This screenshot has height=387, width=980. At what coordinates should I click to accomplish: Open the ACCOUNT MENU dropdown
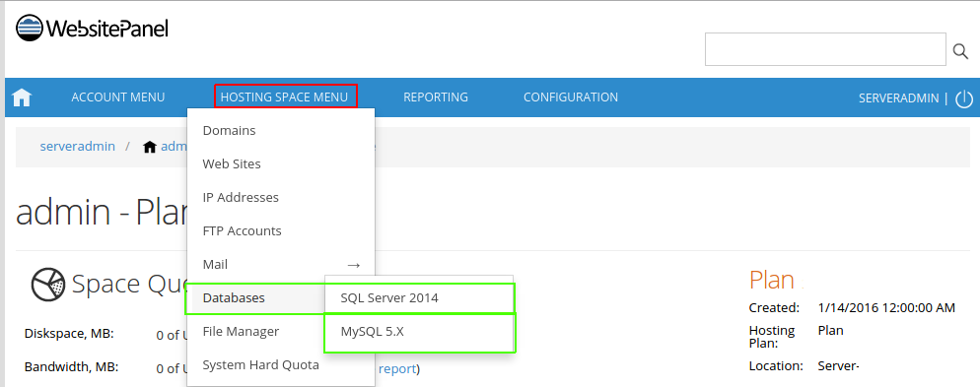pyautogui.click(x=118, y=97)
